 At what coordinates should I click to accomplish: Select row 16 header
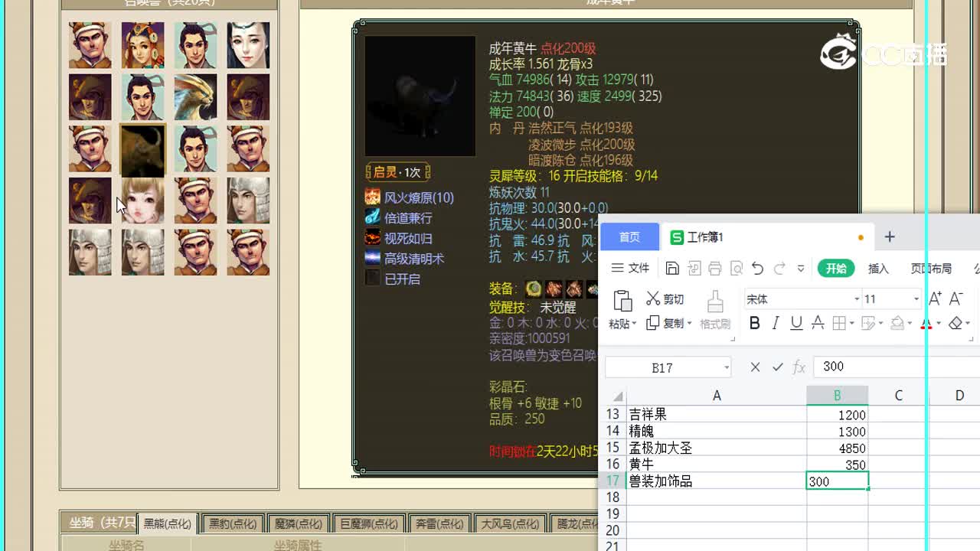tap(612, 465)
